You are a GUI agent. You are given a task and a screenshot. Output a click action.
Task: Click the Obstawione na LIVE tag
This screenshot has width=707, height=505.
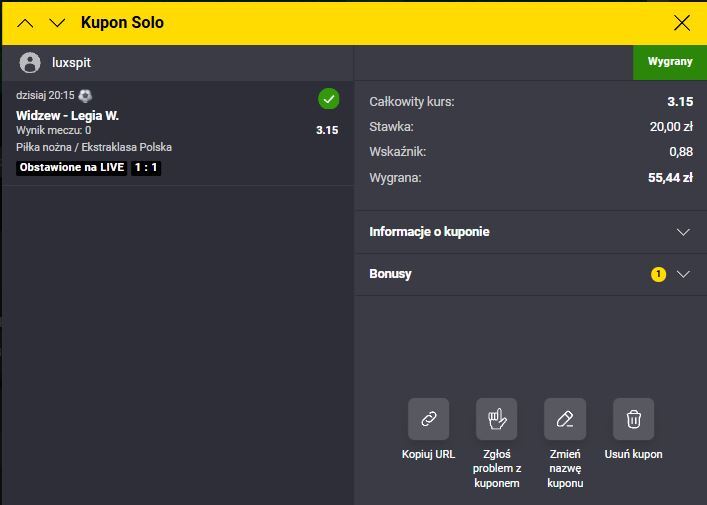[71, 167]
